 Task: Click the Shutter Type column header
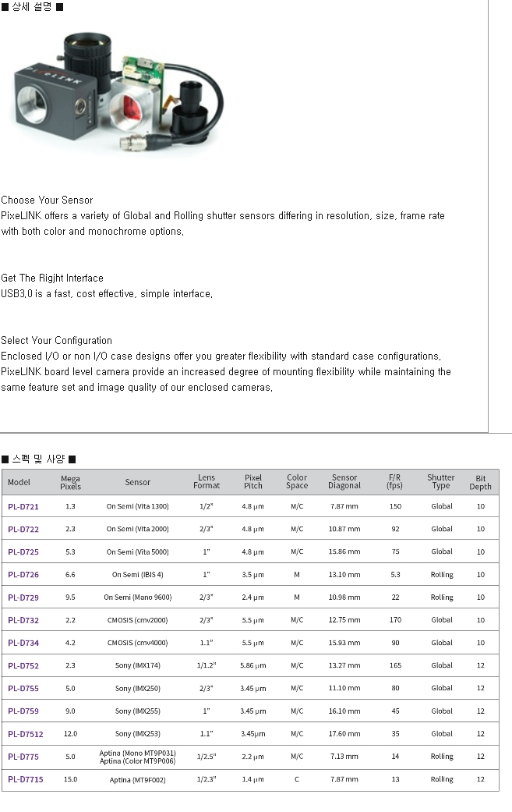[x=440, y=482]
